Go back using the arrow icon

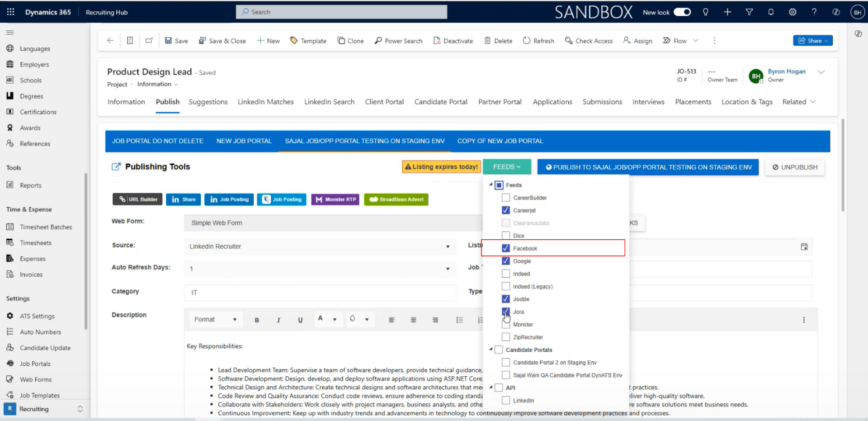(x=110, y=41)
